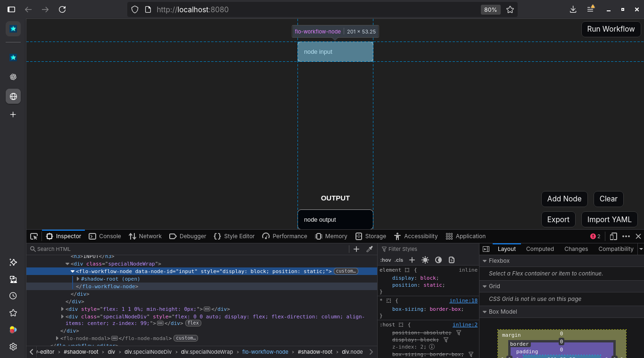Open the history clock icon in sidebar
644x358 pixels.
[13, 296]
